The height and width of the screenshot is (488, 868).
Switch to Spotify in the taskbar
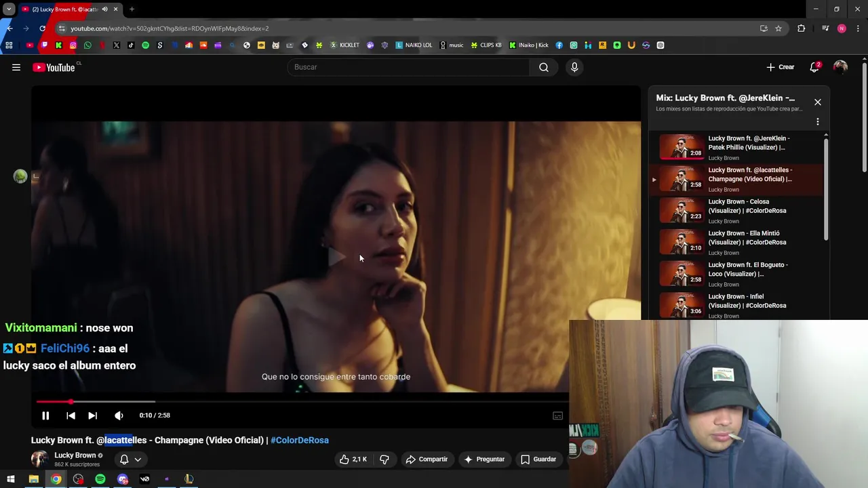(x=100, y=479)
